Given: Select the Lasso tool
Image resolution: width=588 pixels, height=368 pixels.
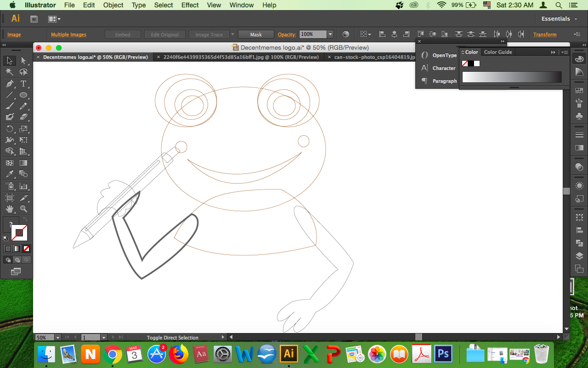Looking at the screenshot, I should (23, 72).
